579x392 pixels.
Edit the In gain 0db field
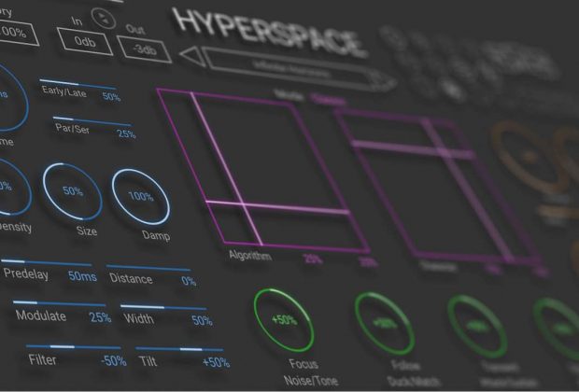point(85,41)
